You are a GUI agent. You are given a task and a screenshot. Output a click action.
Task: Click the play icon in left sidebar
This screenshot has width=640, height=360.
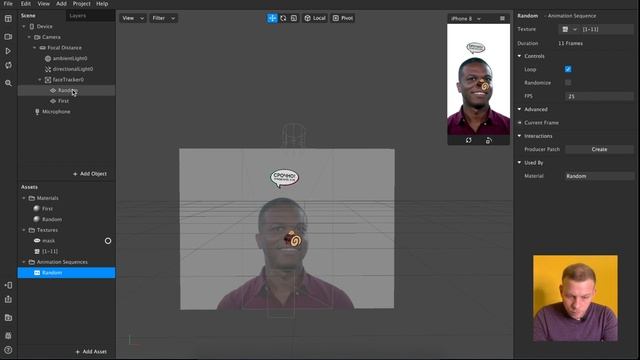click(8, 51)
